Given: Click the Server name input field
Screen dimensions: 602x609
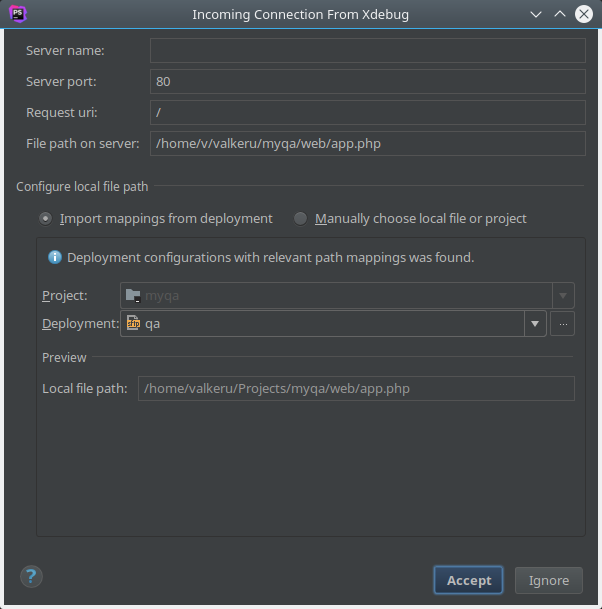Looking at the screenshot, I should pos(367,51).
